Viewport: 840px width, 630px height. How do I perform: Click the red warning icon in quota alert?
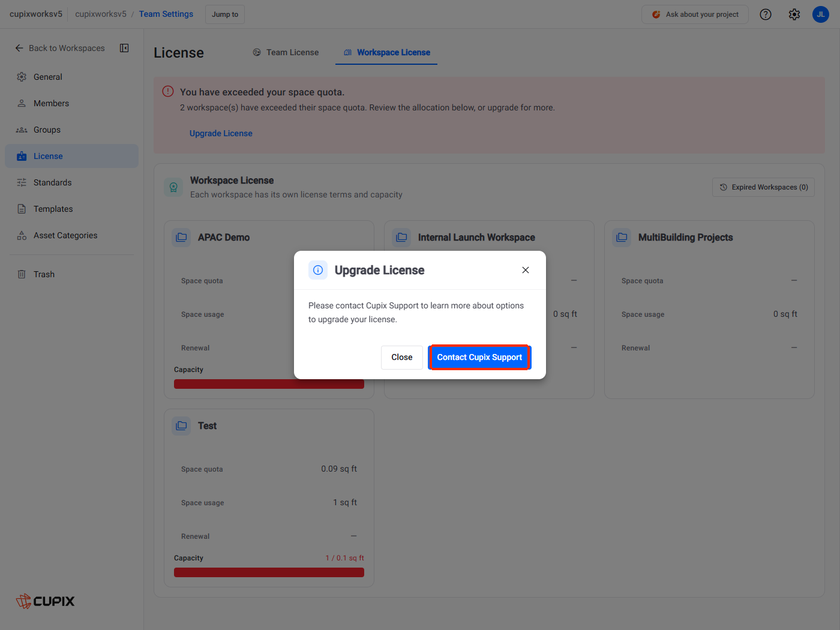pyautogui.click(x=168, y=92)
